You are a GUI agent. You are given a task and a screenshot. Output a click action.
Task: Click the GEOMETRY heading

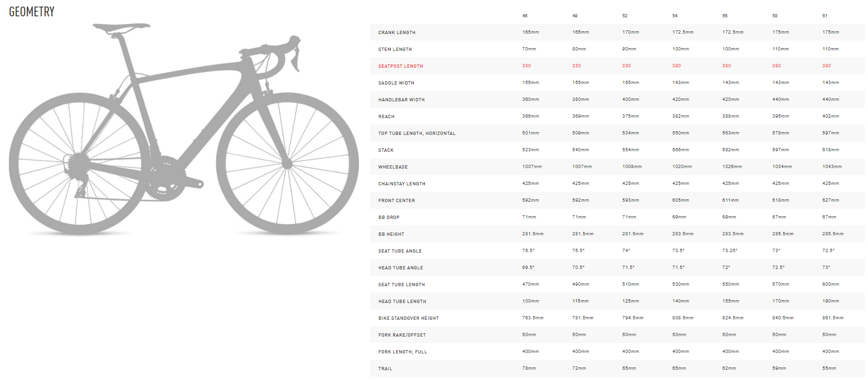32,12
